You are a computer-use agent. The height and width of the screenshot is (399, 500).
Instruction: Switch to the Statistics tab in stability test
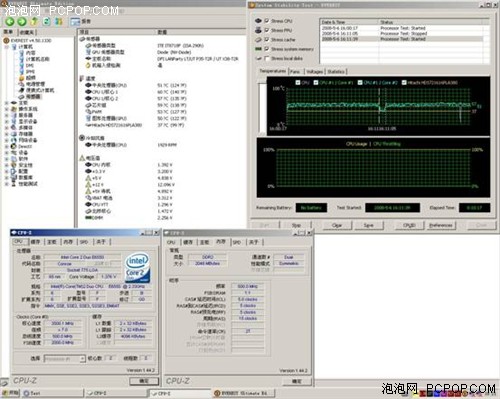click(336, 71)
